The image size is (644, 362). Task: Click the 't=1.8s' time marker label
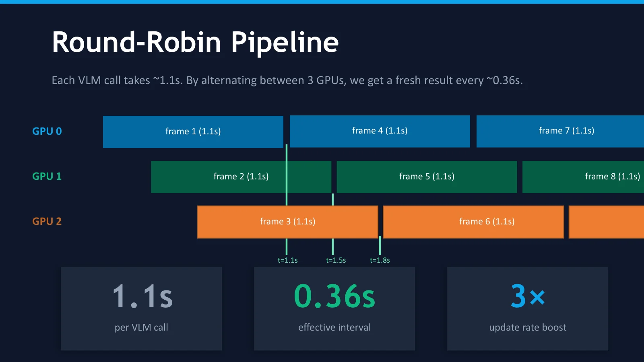(x=380, y=260)
